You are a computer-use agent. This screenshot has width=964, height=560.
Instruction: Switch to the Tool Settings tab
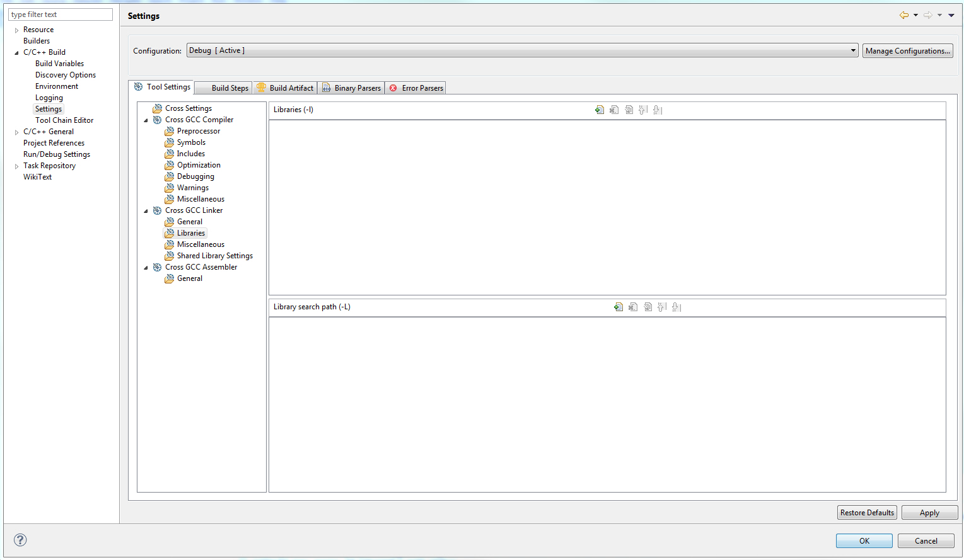[x=161, y=87]
